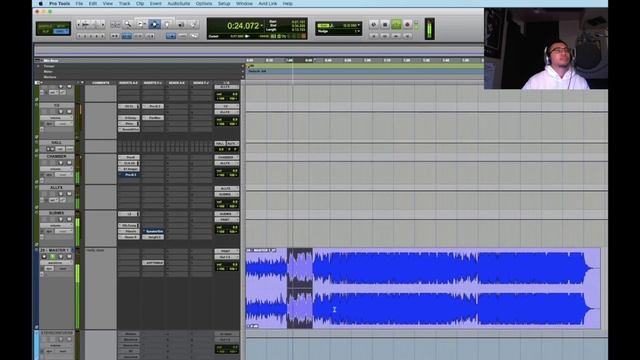Image resolution: width=640 pixels, height=360 pixels.
Task: Open waveform view selector on MASTER 1
Action: 56,262
